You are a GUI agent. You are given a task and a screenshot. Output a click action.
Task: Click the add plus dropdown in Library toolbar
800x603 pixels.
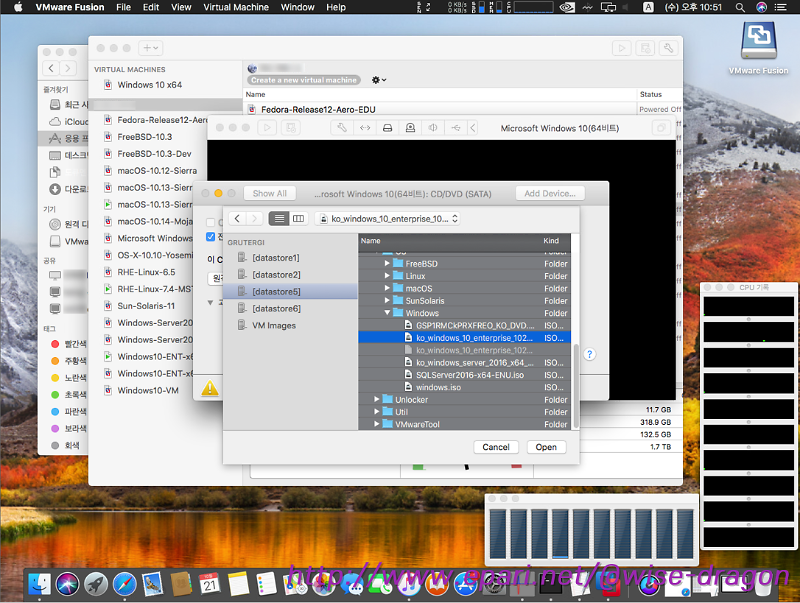[151, 48]
